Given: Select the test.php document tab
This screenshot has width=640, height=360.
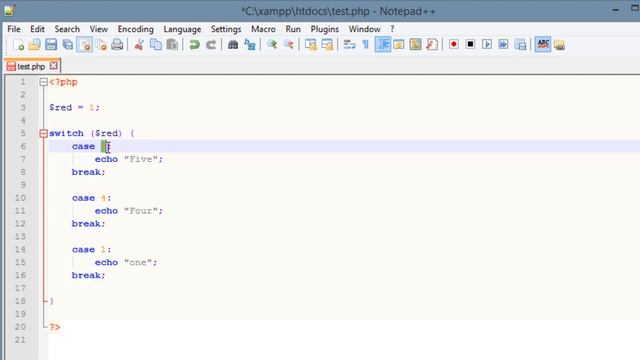Looking at the screenshot, I should pyautogui.click(x=32, y=66).
